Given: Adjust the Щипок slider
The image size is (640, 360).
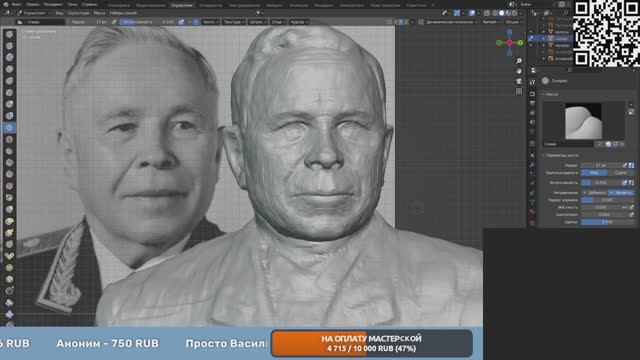Looking at the screenshot, I should [607, 222].
